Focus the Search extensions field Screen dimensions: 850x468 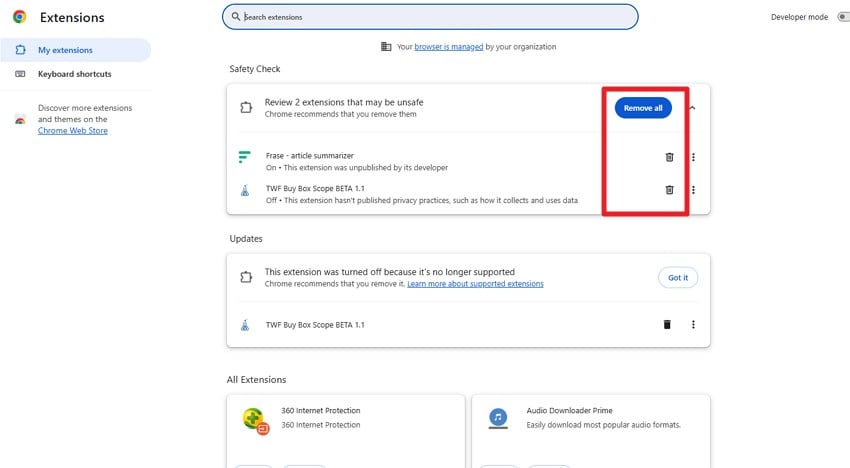point(430,17)
